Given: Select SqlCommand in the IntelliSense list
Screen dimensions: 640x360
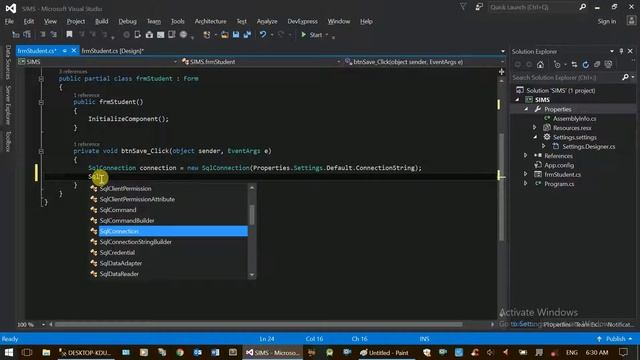Looking at the screenshot, I should click(118, 210).
